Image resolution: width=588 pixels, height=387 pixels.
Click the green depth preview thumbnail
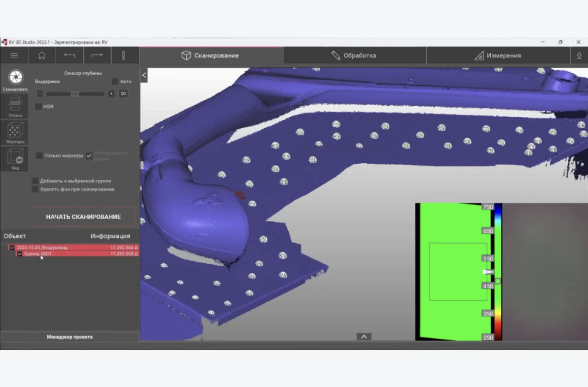pyautogui.click(x=455, y=271)
